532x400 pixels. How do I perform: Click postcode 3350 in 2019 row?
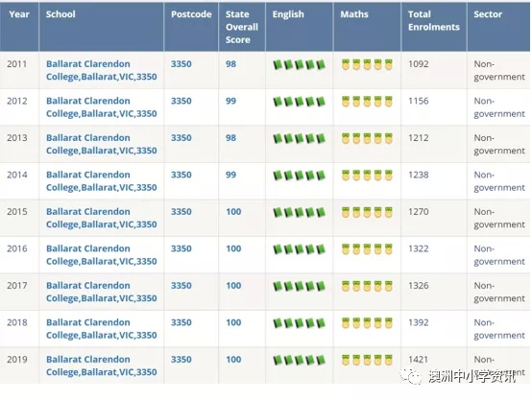click(181, 360)
